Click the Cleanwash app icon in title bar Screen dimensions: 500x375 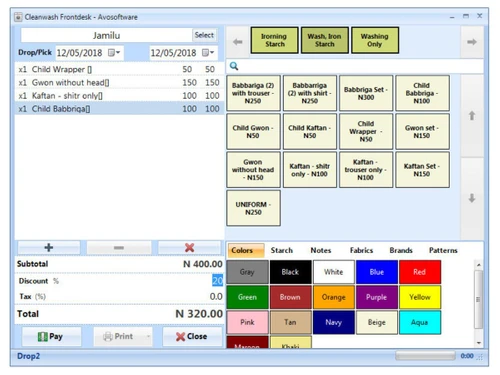18,17
